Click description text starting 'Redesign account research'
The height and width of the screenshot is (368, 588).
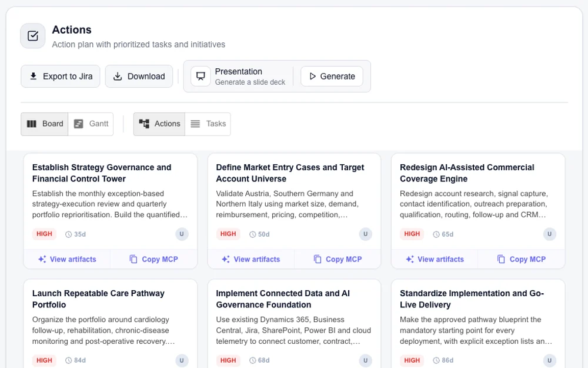(474, 204)
